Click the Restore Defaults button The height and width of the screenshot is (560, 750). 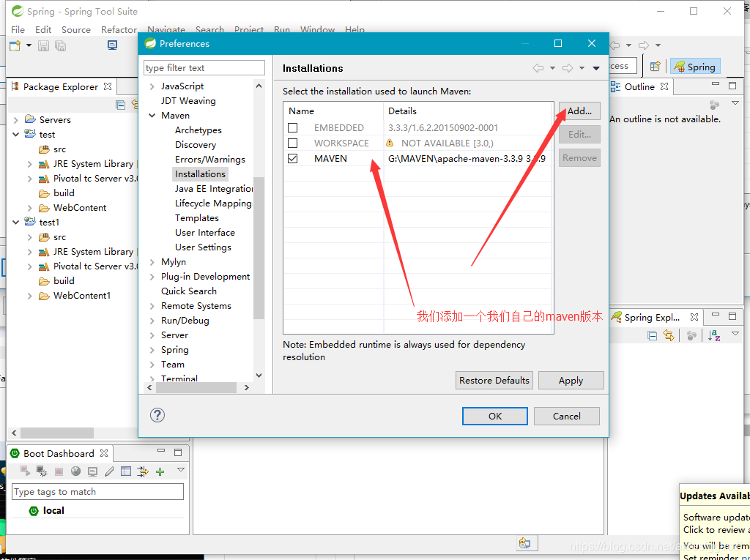point(494,380)
